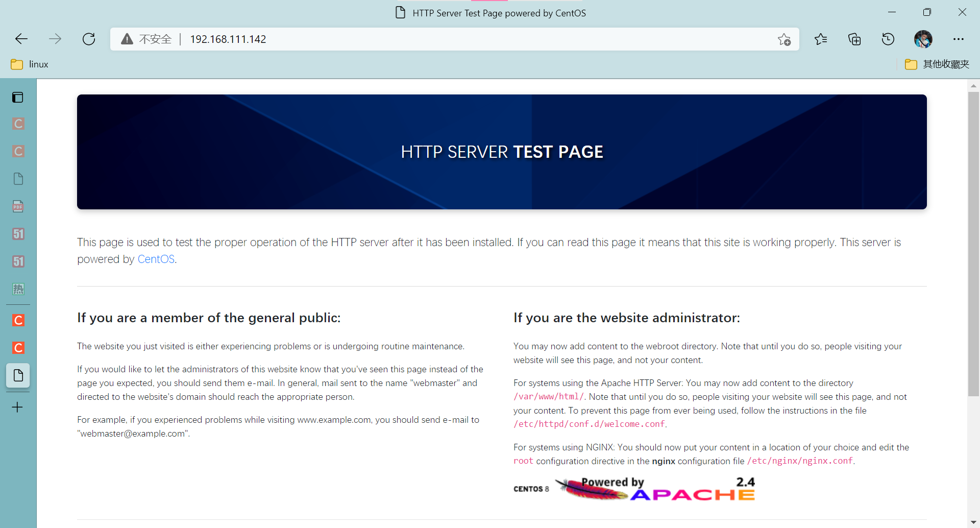Open the browser settings and more menu
The height and width of the screenshot is (528, 980).
coord(959,39)
